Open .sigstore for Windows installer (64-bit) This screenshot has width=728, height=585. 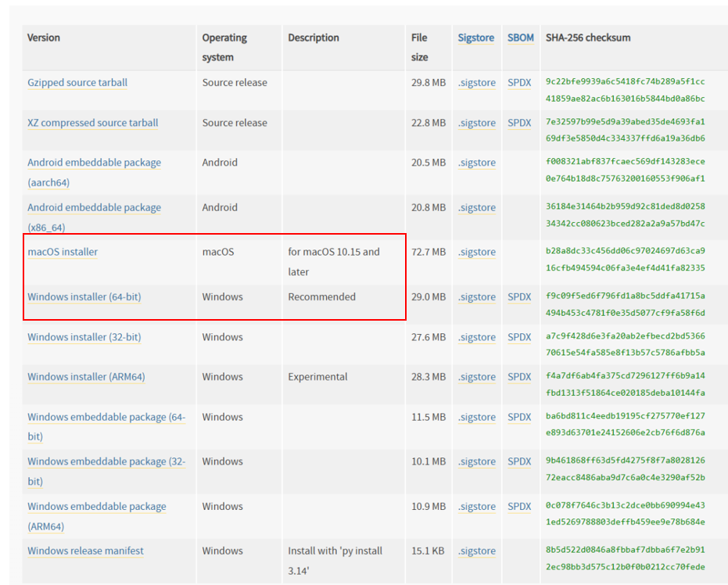477,297
